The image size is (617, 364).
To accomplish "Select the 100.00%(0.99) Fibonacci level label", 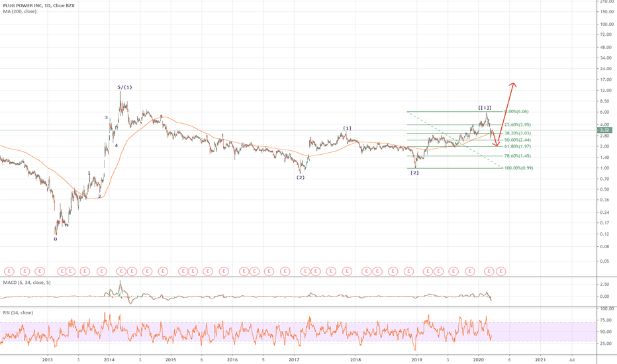I will point(518,168).
